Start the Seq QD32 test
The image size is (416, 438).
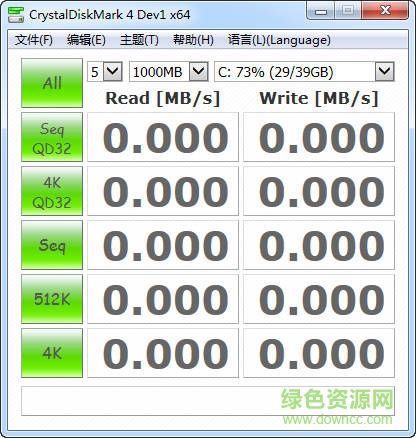coord(52,137)
